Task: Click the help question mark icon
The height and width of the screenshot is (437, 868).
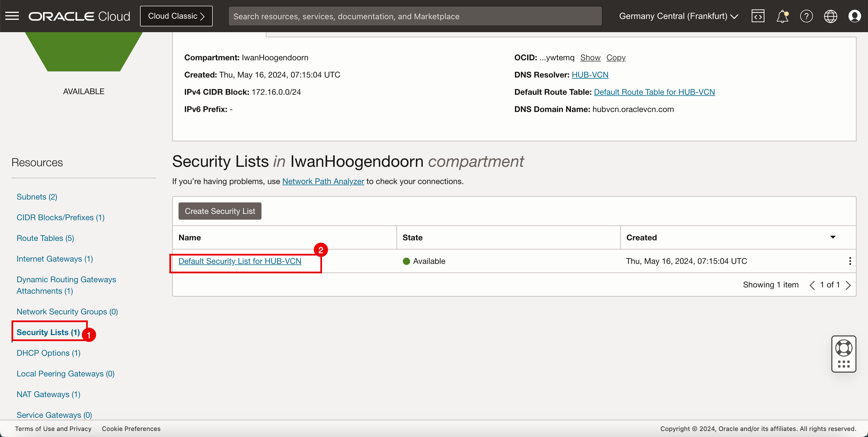Action: [x=806, y=16]
